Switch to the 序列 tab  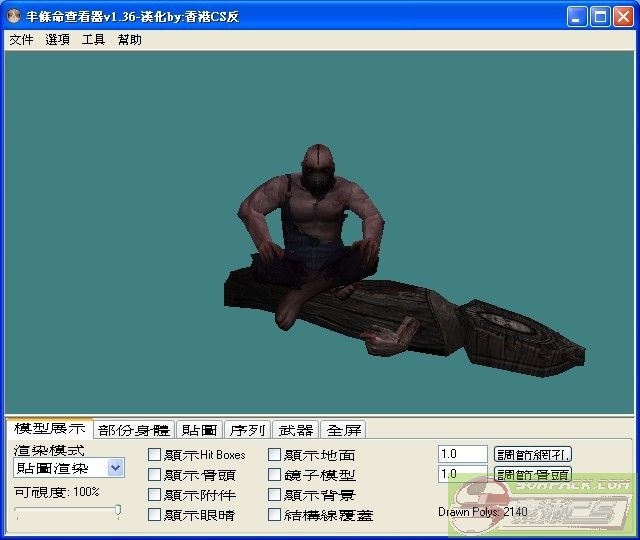coord(247,430)
